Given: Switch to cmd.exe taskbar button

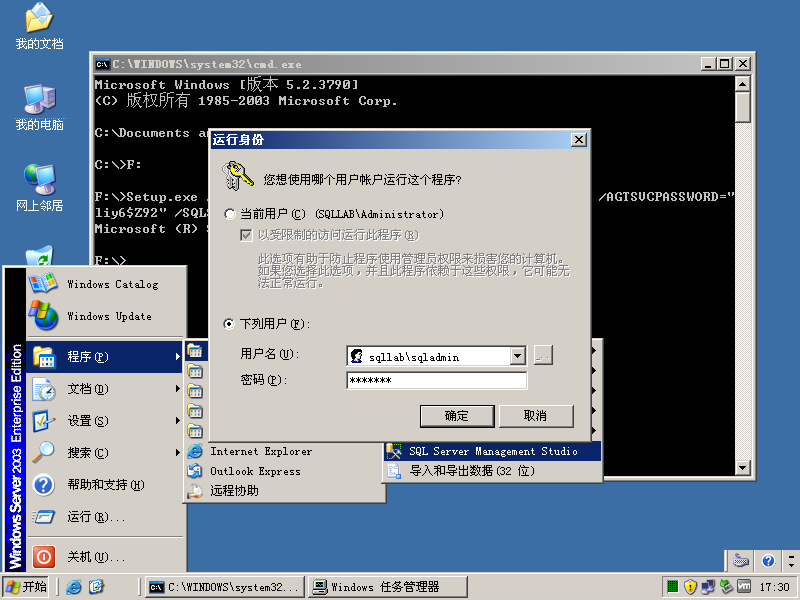Looking at the screenshot, I should pos(225,587).
